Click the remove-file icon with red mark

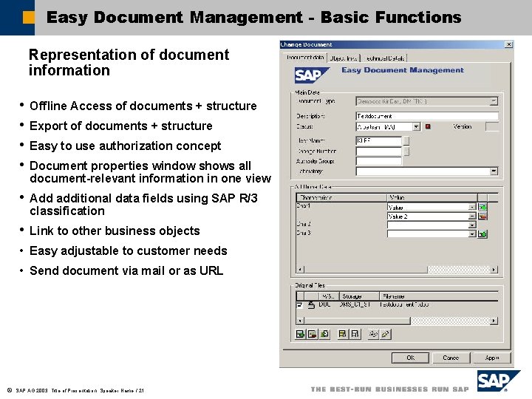click(312, 334)
